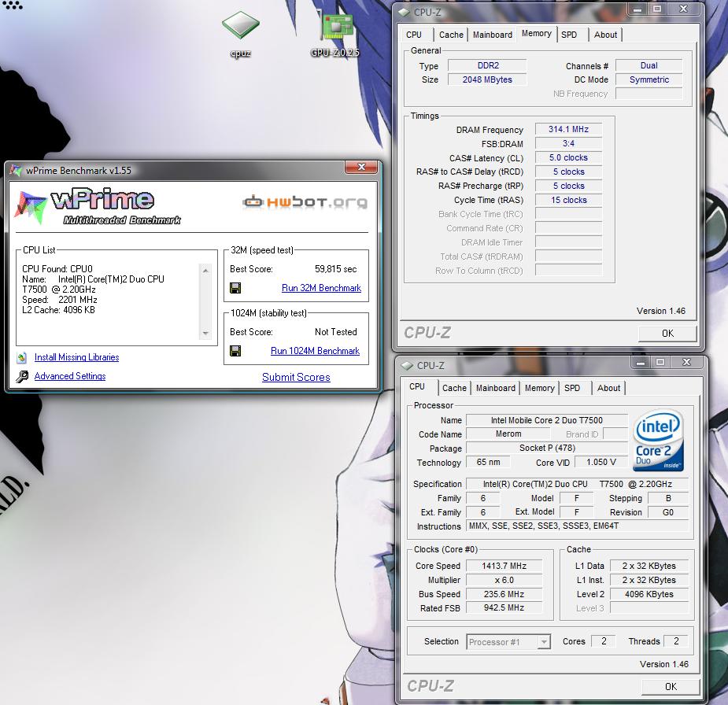Click Channels field showing Dual
Image resolution: width=728 pixels, height=705 pixels.
click(x=649, y=66)
